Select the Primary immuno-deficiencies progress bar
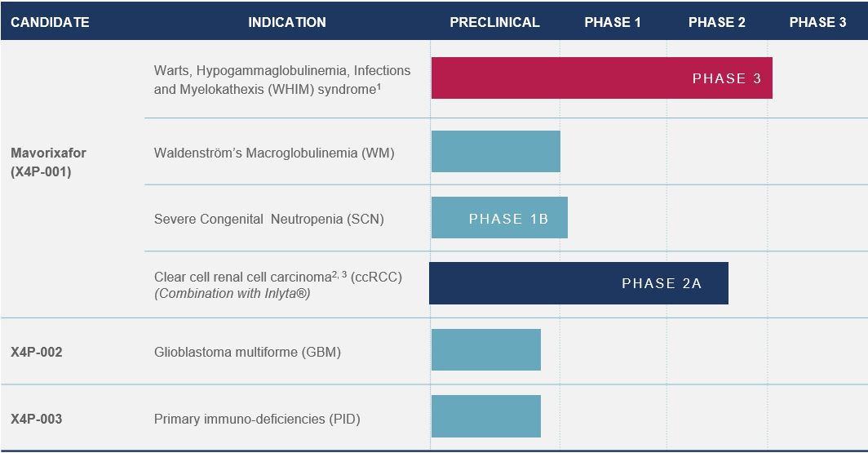This screenshot has height=453, width=868. coord(485,415)
